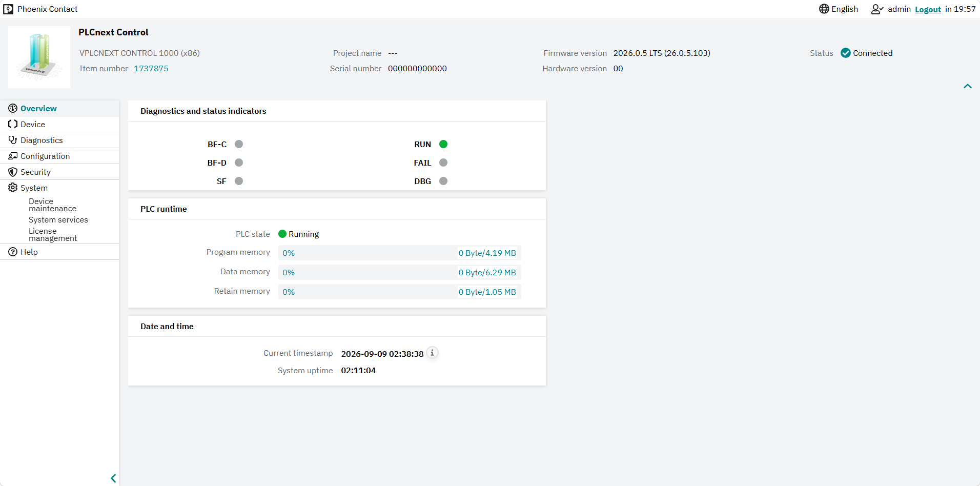Click the Diagnostics and status indicators heading

pos(203,111)
